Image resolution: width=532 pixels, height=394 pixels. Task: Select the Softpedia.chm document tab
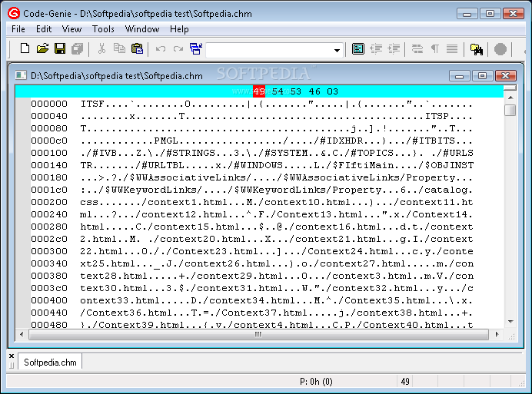50,363
